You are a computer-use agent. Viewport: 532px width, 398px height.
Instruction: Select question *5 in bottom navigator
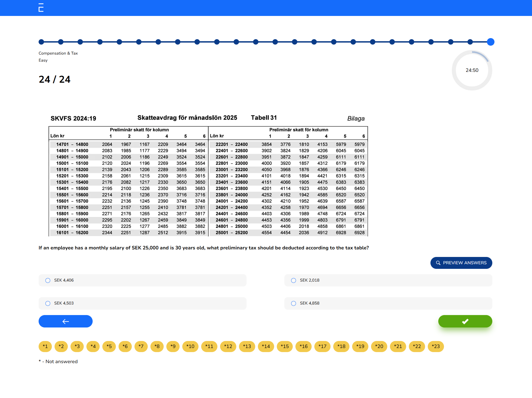click(x=109, y=346)
